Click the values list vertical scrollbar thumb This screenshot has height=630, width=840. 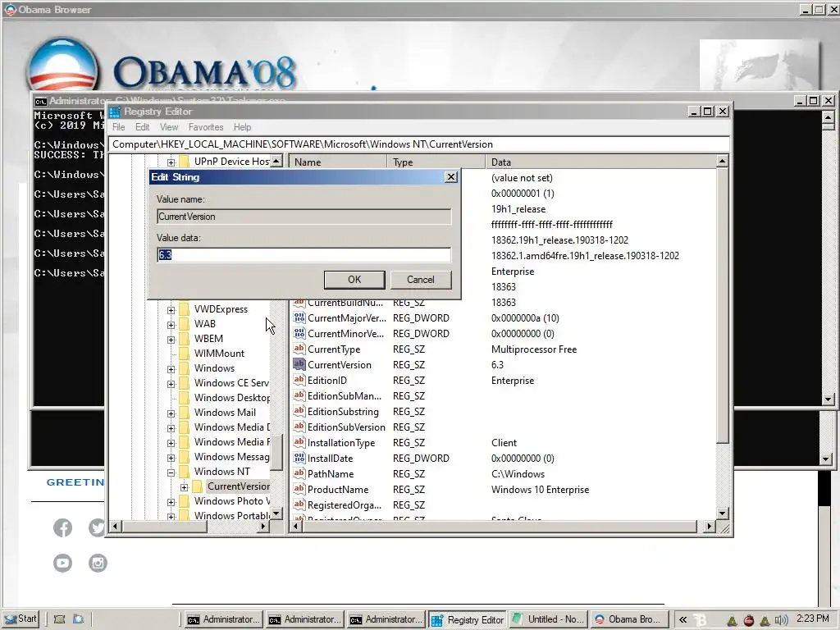point(722,305)
